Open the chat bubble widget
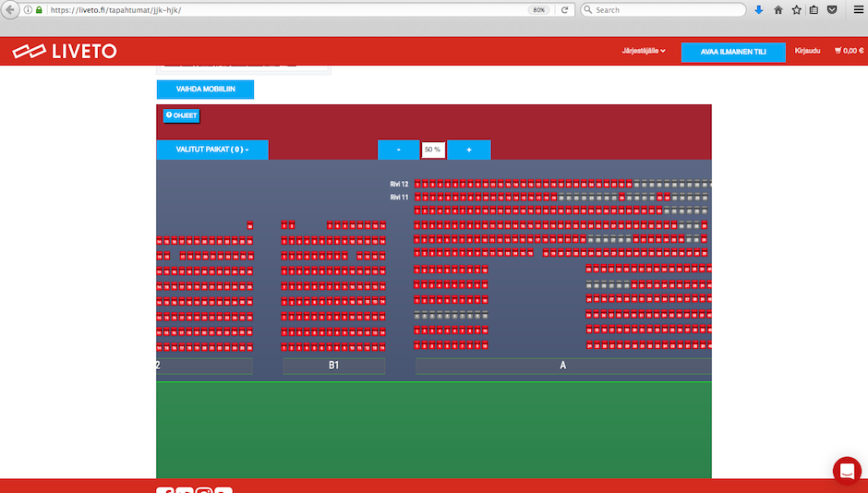868x493 pixels. pyautogui.click(x=846, y=470)
